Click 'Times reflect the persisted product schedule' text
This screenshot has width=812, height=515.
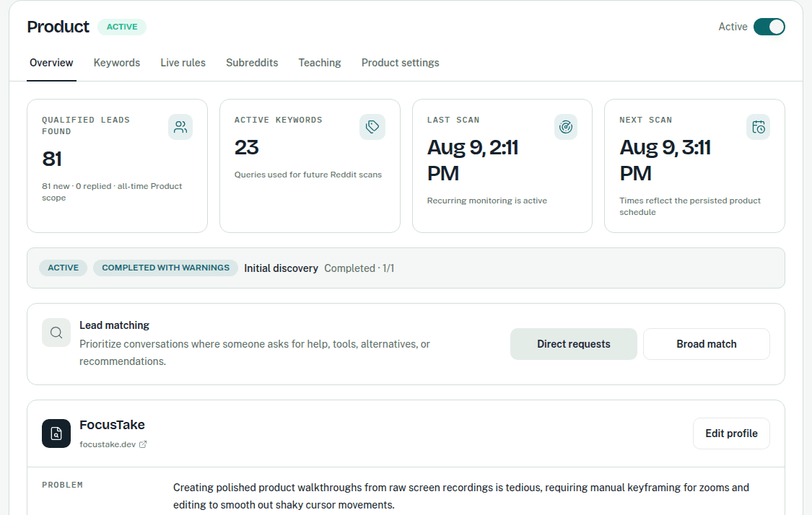(690, 206)
